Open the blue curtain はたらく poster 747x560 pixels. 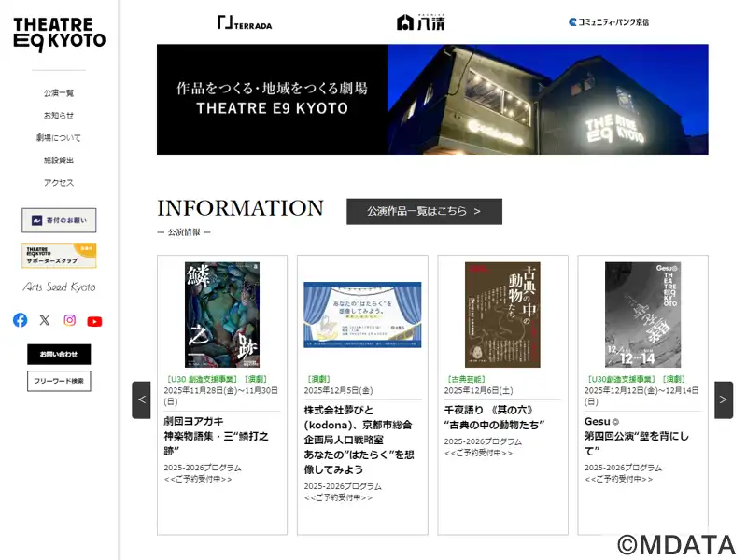(362, 315)
